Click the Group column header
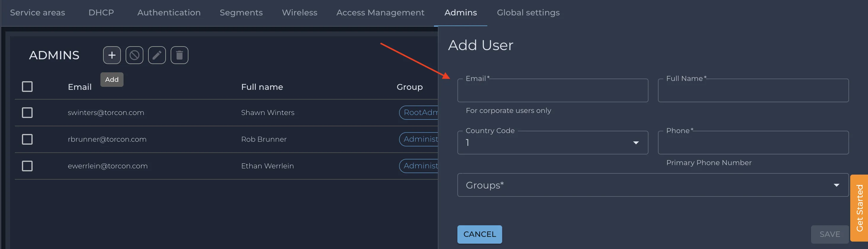This screenshot has width=868, height=249. (410, 87)
